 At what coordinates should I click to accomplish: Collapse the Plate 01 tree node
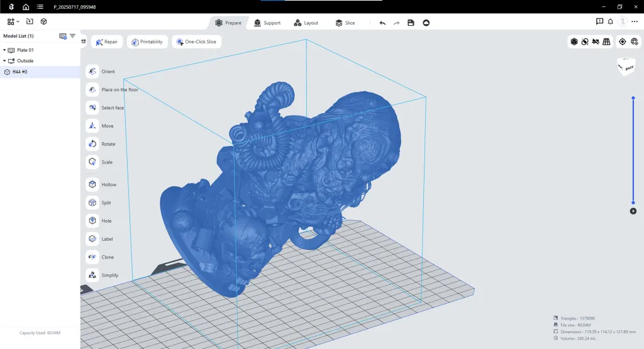pyautogui.click(x=4, y=50)
